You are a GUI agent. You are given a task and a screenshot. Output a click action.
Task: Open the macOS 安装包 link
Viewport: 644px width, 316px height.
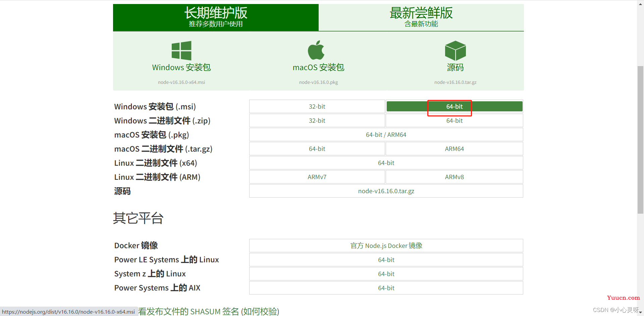tap(318, 67)
